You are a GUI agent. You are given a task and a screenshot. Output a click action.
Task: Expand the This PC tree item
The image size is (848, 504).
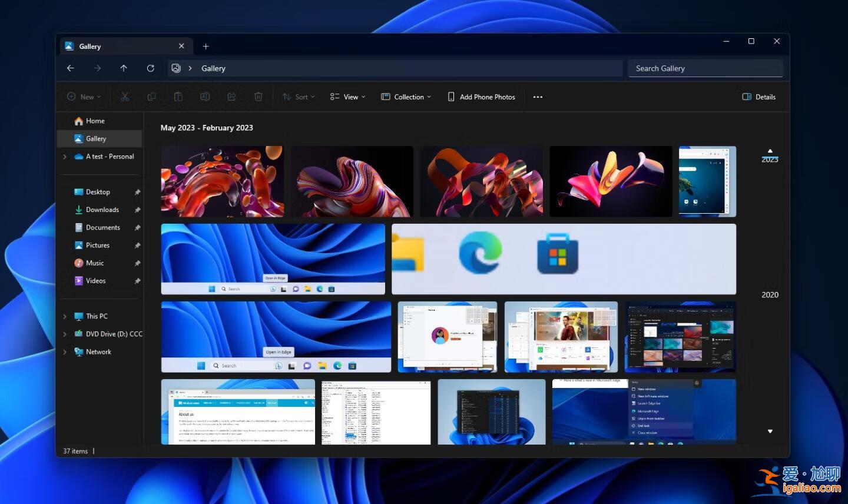click(65, 316)
